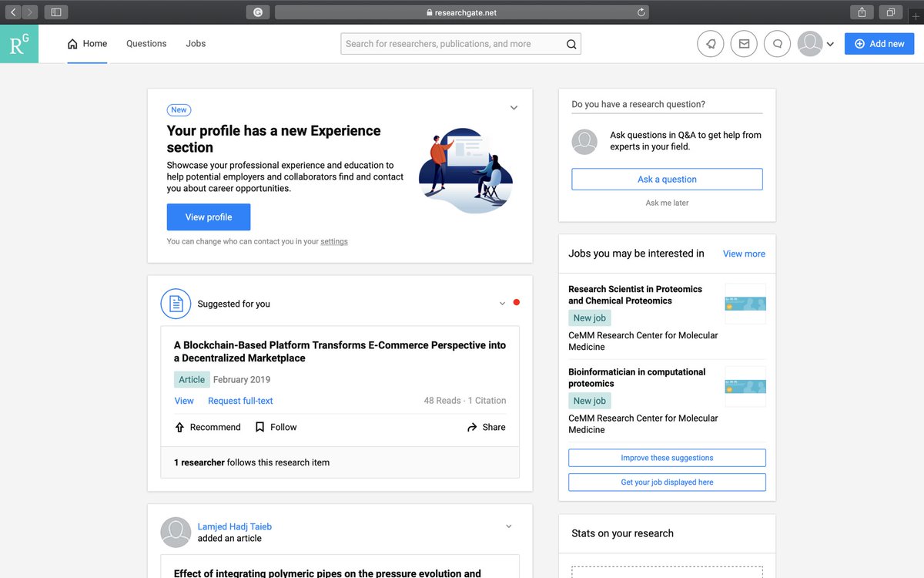Click the Add new button
The width and height of the screenshot is (924, 578).
tap(879, 44)
